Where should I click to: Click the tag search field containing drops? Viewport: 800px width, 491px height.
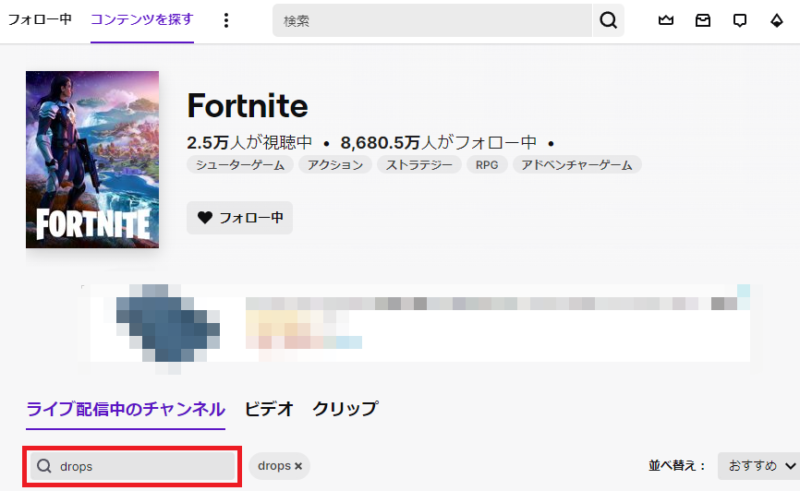pyautogui.click(x=133, y=466)
